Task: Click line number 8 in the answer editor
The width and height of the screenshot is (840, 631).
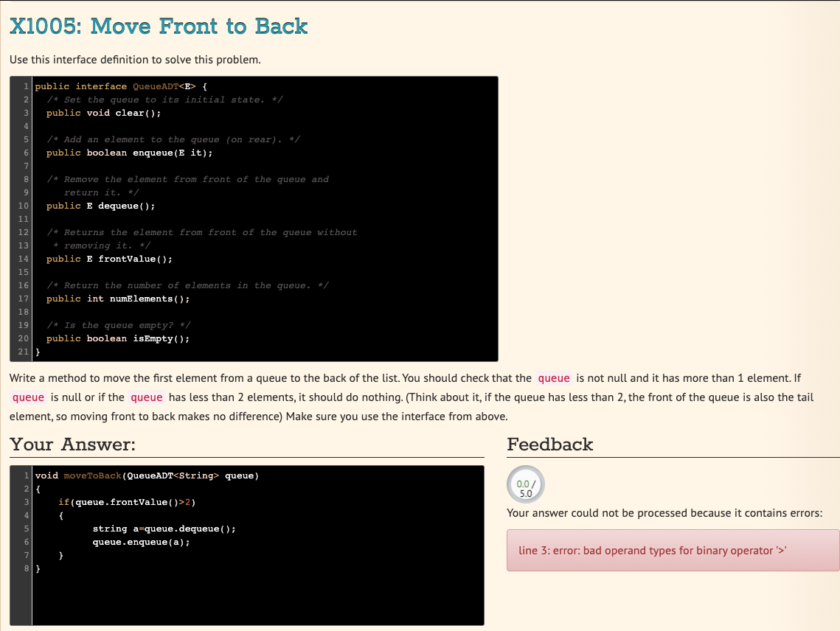Action: point(26,568)
